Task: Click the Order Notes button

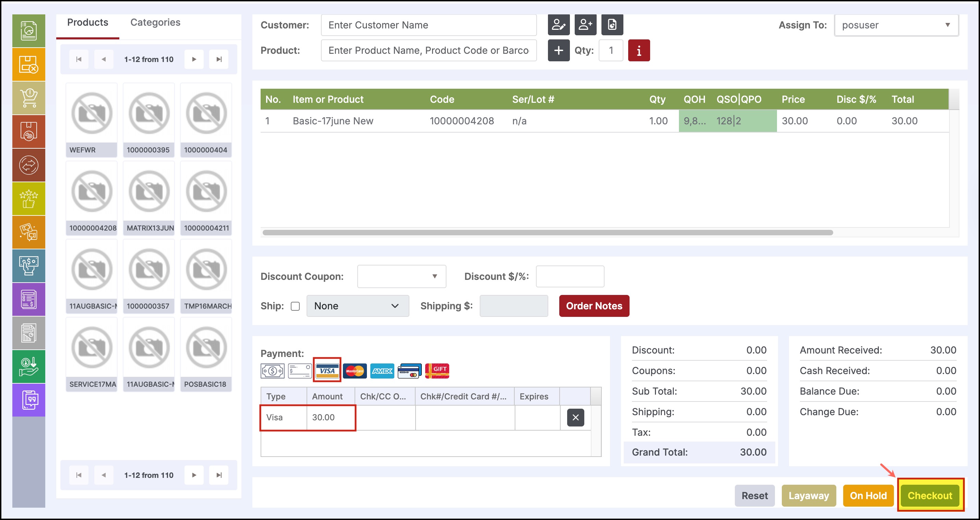Action: (x=594, y=306)
